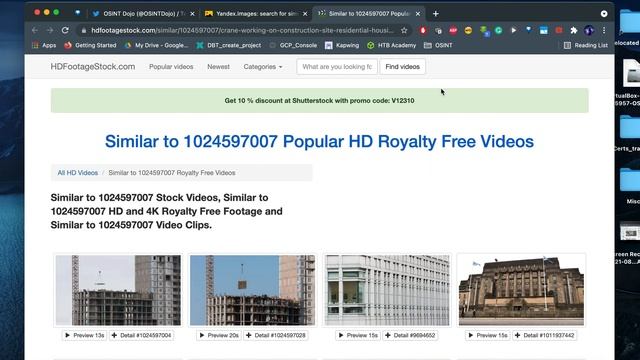Go back to the previous page
The image size is (640, 360).
pos(35,30)
